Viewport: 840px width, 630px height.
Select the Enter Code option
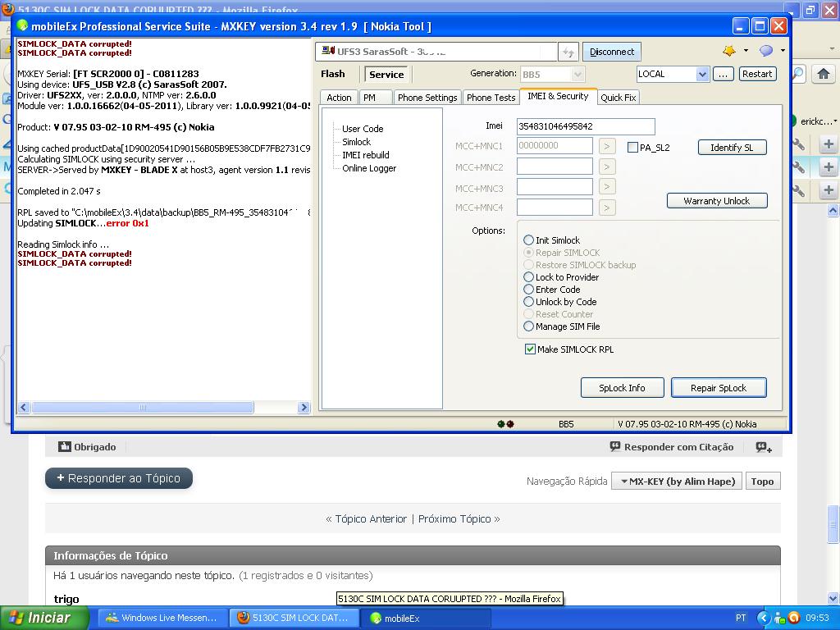point(552,290)
